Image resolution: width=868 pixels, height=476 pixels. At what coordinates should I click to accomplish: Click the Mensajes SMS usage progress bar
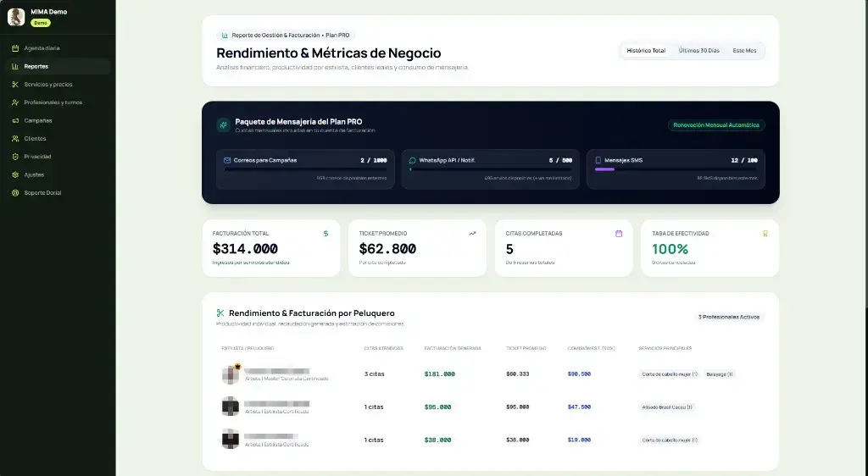tap(676, 169)
